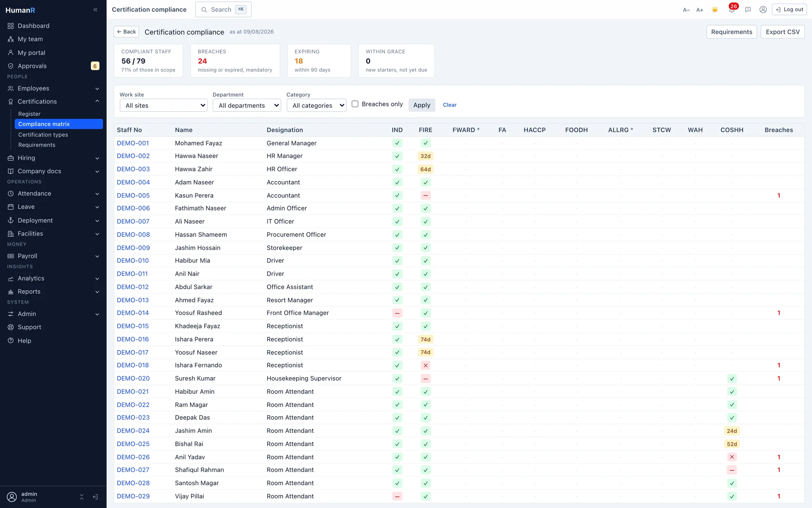Image resolution: width=812 pixels, height=508 pixels.
Task: Click the Log out button
Action: pos(789,9)
